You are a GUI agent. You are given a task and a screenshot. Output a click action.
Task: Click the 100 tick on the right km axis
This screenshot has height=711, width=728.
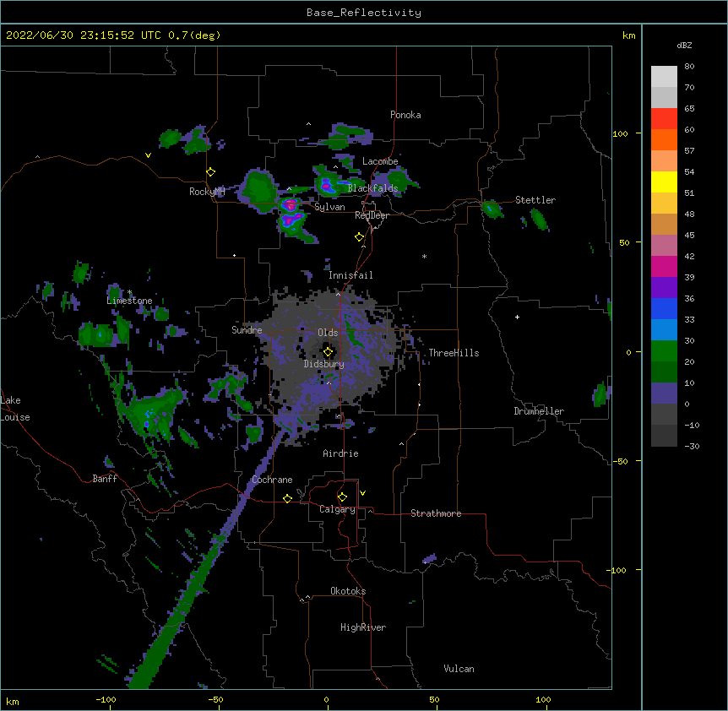tap(620, 134)
